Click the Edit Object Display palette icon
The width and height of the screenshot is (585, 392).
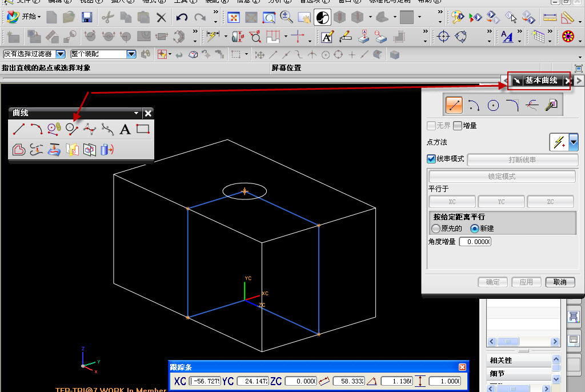pos(456,17)
